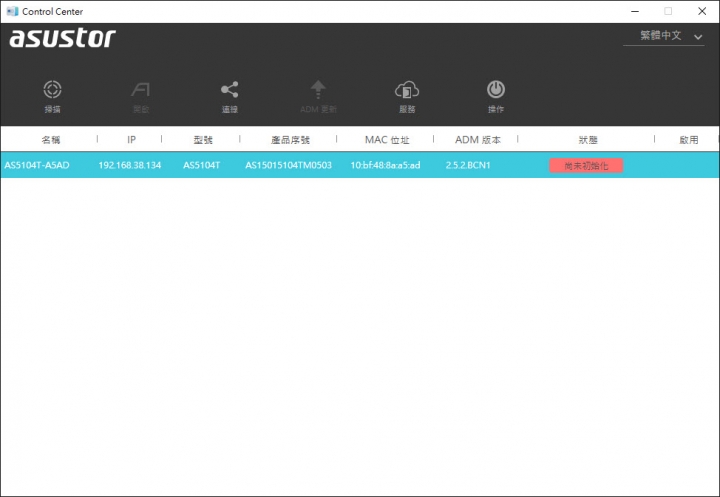Click the Action (操作) power icon
Image resolution: width=720 pixels, height=497 pixels.
coord(496,90)
